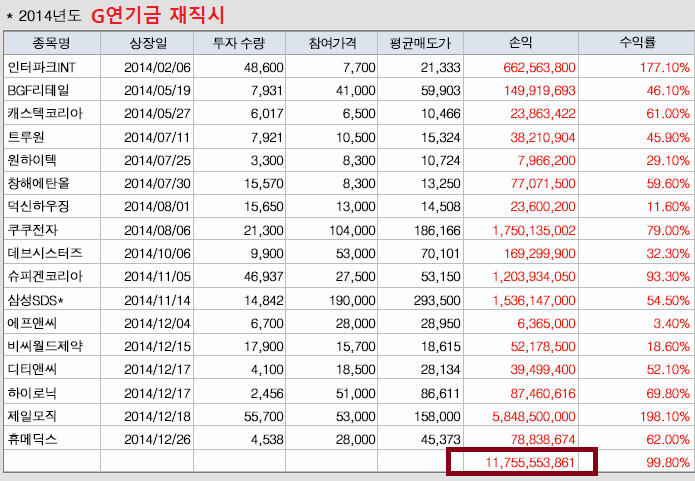Click profit value 5,848,500,000
This screenshot has height=481, width=695.
(534, 416)
